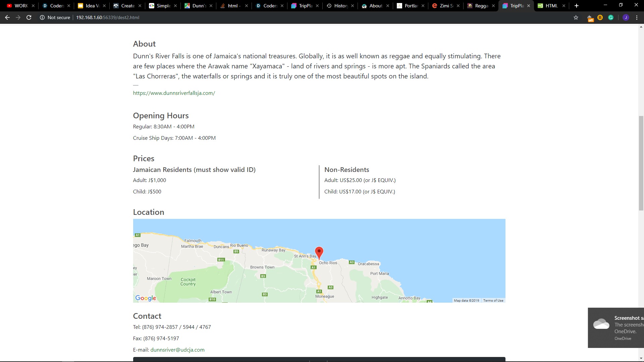Image resolution: width=644 pixels, height=362 pixels.
Task: Open the Grammarly extension icon
Action: (611, 17)
